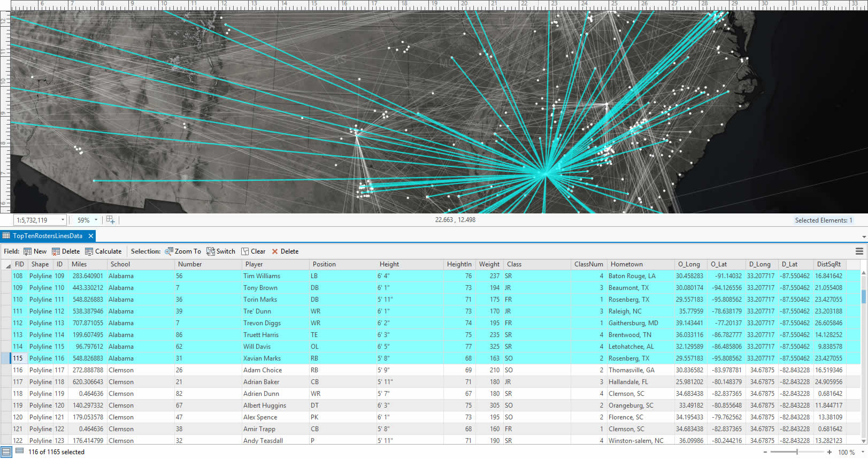Zoom out the table with minus icon
This screenshot has width=868, height=459.
(764, 452)
